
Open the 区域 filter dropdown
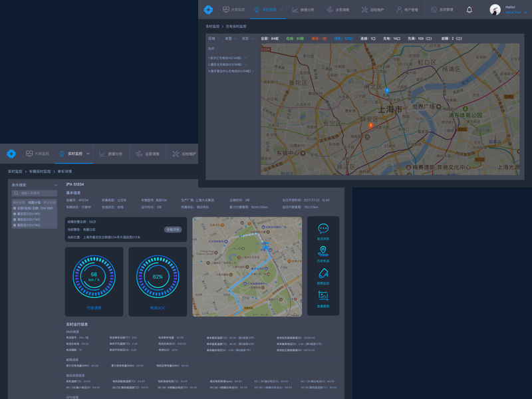click(x=213, y=39)
